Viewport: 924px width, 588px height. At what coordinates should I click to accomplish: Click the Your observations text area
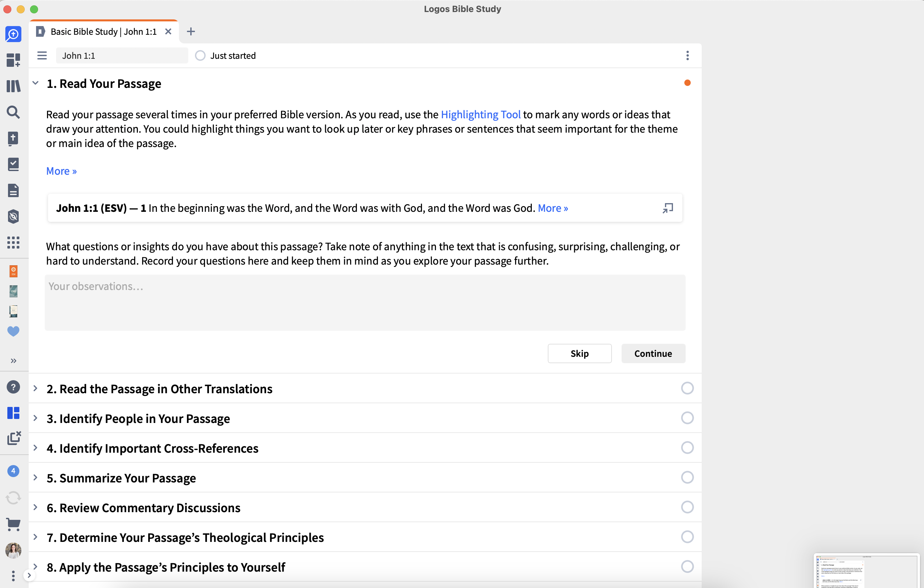point(365,303)
